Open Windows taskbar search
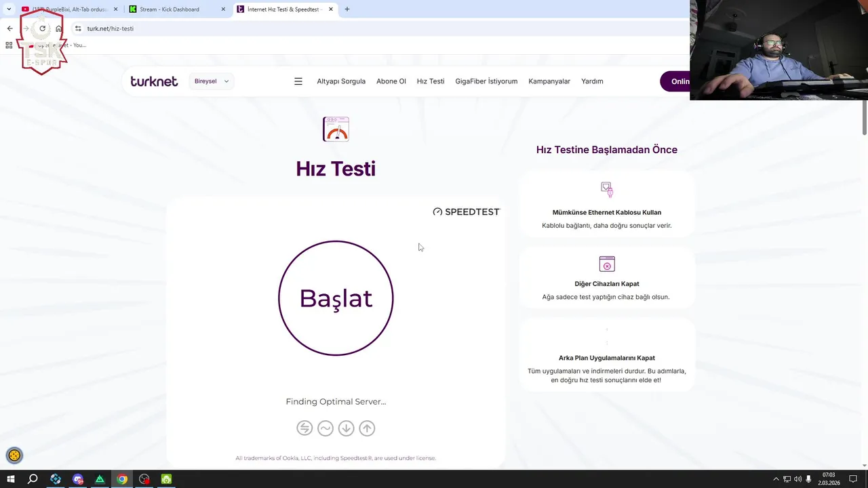The image size is (868, 488). [33, 479]
